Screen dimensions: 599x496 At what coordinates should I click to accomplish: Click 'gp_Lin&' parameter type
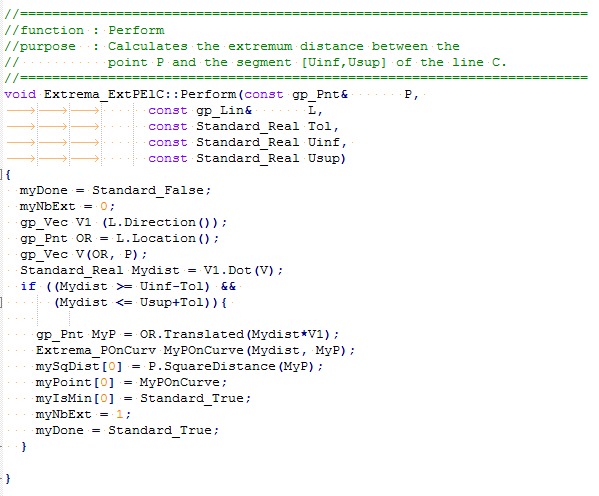click(224, 110)
